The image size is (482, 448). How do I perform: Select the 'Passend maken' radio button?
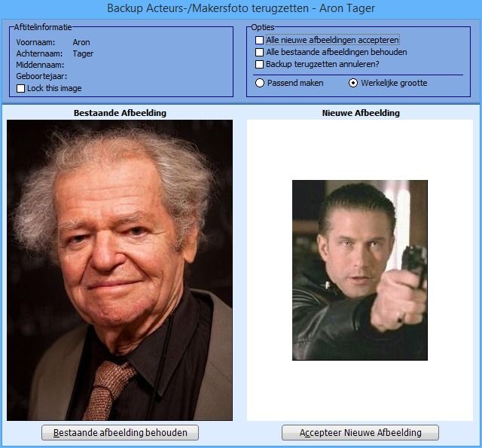[260, 83]
